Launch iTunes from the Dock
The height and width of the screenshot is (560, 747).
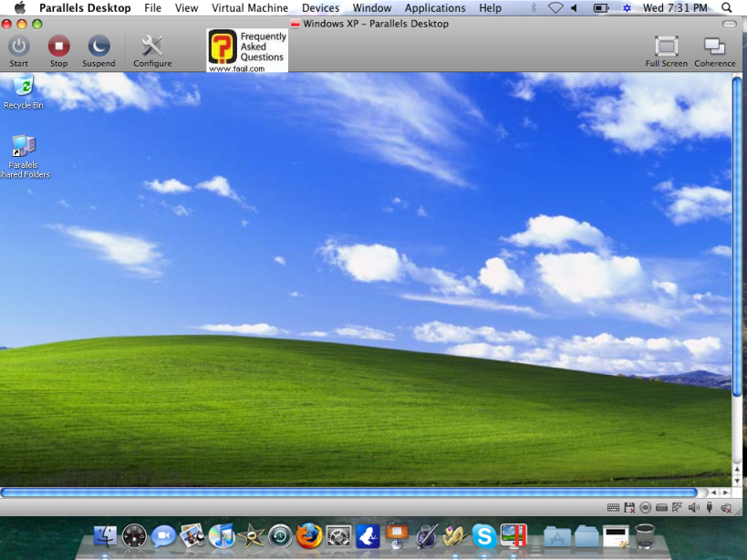pos(222,536)
